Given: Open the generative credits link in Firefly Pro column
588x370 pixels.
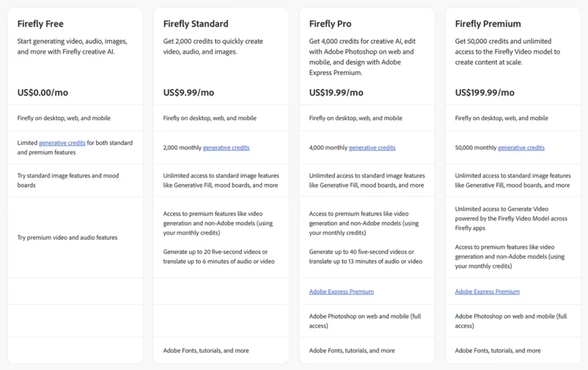Looking at the screenshot, I should click(372, 147).
